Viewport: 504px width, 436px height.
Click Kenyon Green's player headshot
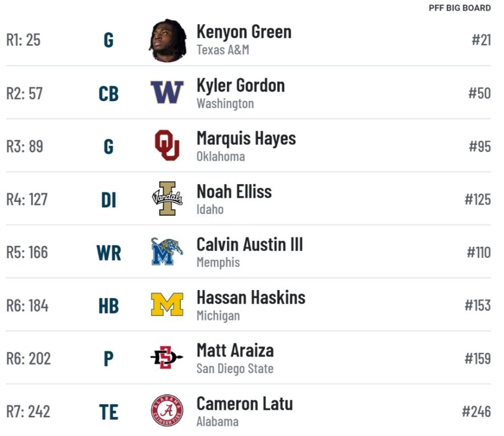[x=167, y=40]
